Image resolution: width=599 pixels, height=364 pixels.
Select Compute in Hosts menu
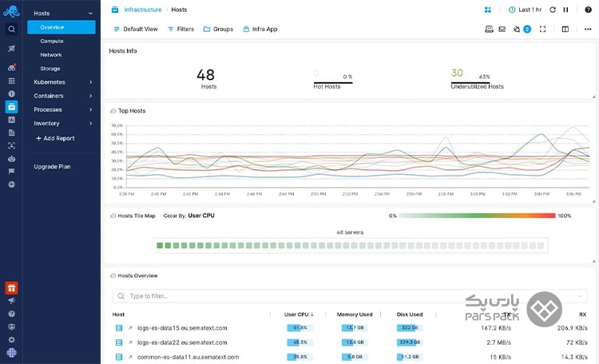(x=52, y=41)
